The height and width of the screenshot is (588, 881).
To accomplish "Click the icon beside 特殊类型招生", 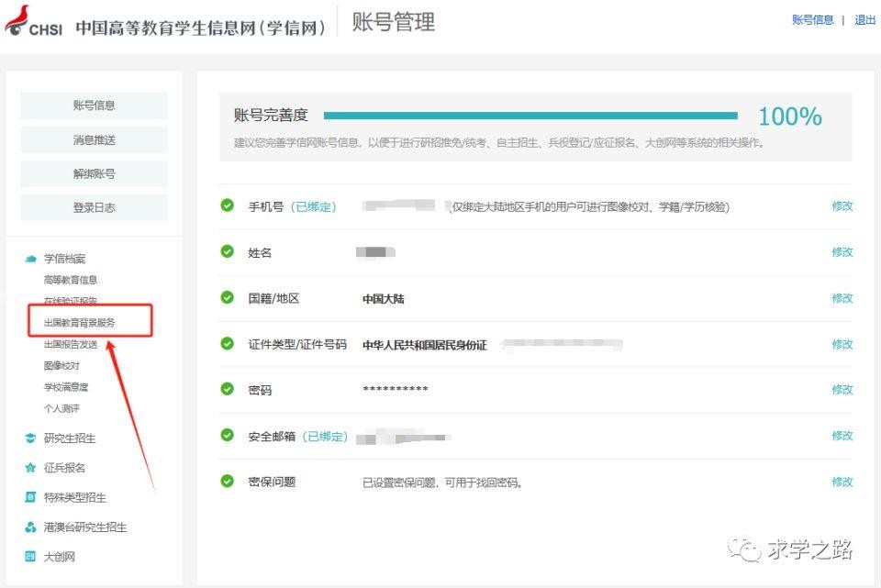I will coord(30,498).
